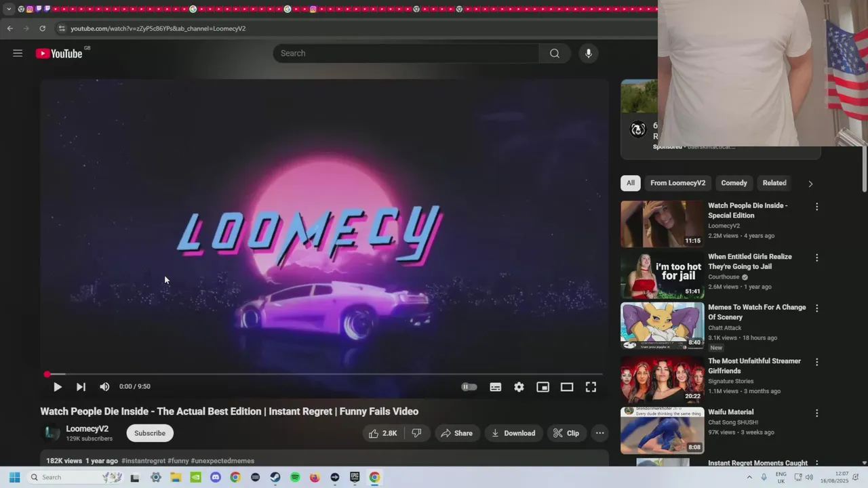This screenshot has width=868, height=488.
Task: Go back in browser history
Action: pos(9,28)
